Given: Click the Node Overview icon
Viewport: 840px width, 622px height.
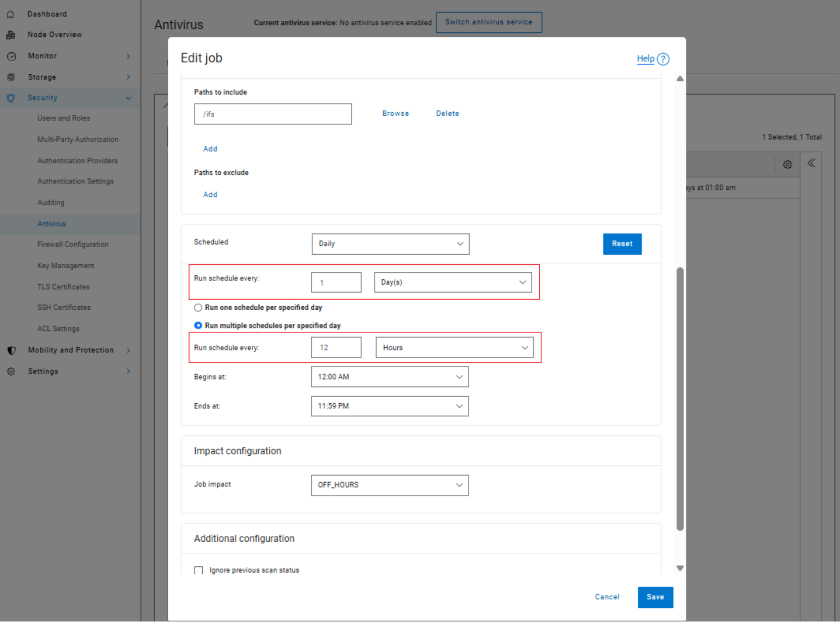Looking at the screenshot, I should click(x=11, y=35).
